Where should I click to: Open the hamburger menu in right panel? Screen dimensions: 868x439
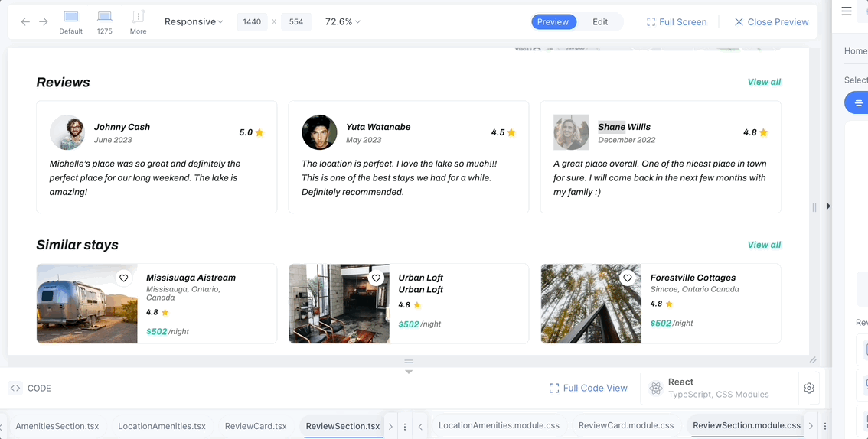847,11
